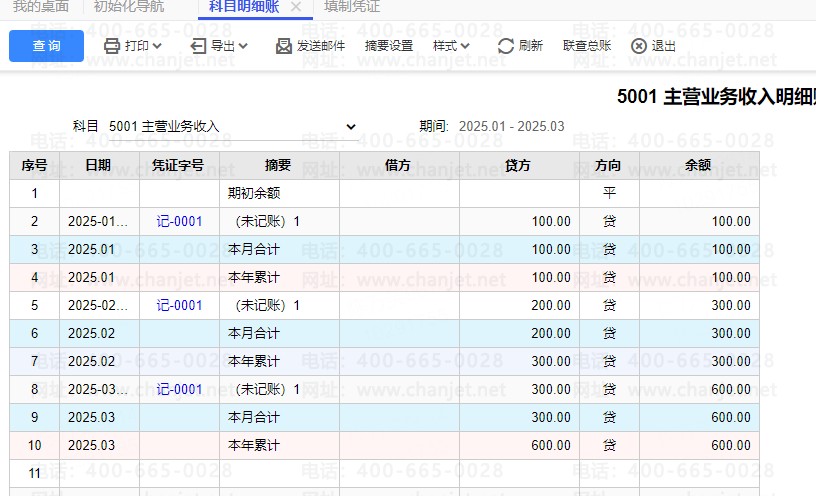
Task: Click the 摘要设置 button
Action: [389, 46]
